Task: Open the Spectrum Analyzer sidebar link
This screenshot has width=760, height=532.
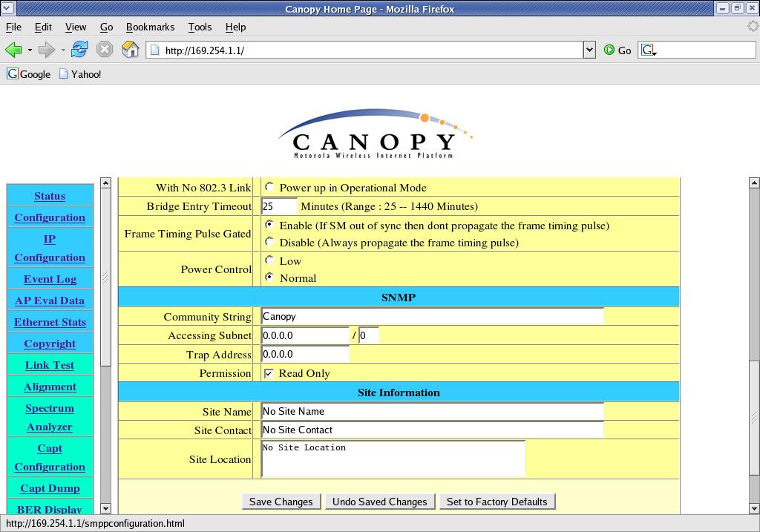Action: [x=50, y=417]
